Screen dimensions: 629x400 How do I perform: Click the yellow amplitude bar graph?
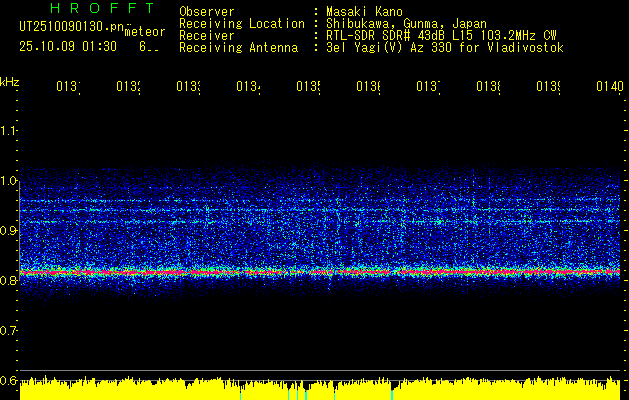pyautogui.click(x=320, y=390)
